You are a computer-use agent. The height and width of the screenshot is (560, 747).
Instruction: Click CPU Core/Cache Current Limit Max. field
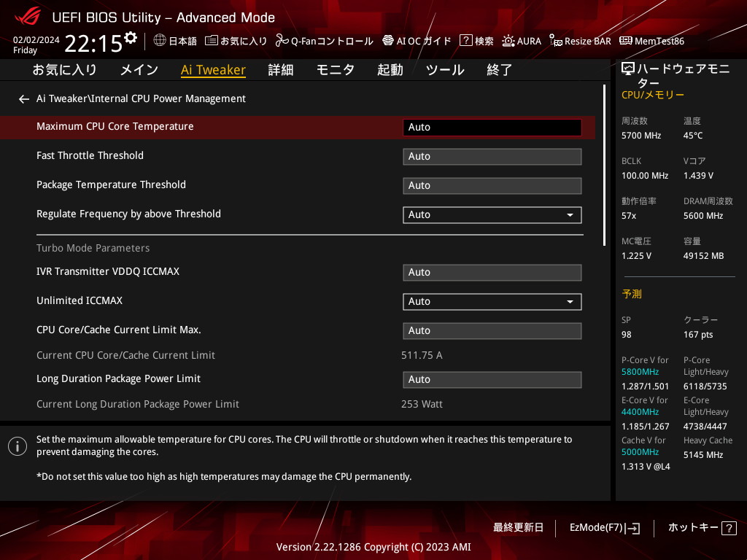point(492,331)
